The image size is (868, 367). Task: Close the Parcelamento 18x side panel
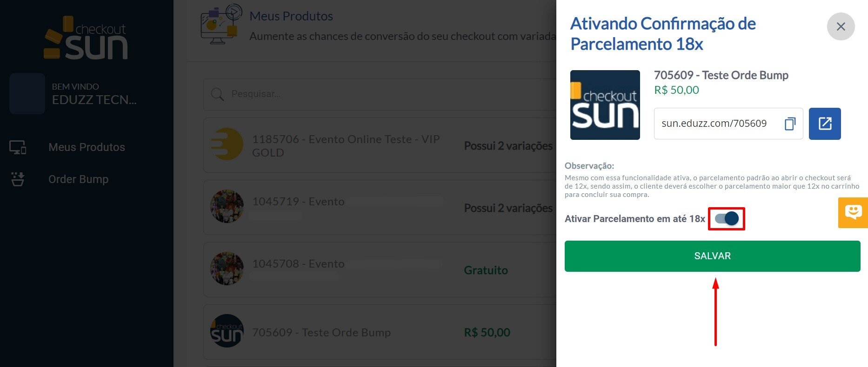click(840, 26)
